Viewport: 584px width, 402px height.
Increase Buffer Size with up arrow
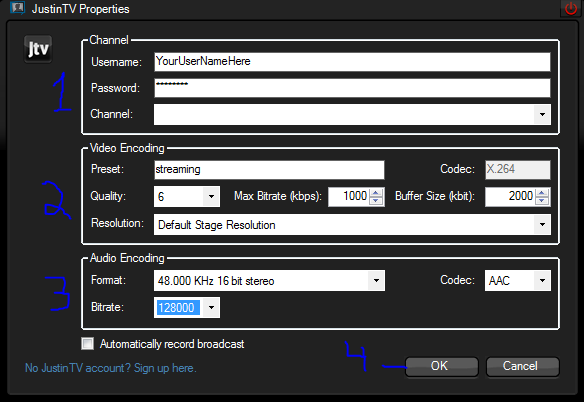click(x=542, y=193)
